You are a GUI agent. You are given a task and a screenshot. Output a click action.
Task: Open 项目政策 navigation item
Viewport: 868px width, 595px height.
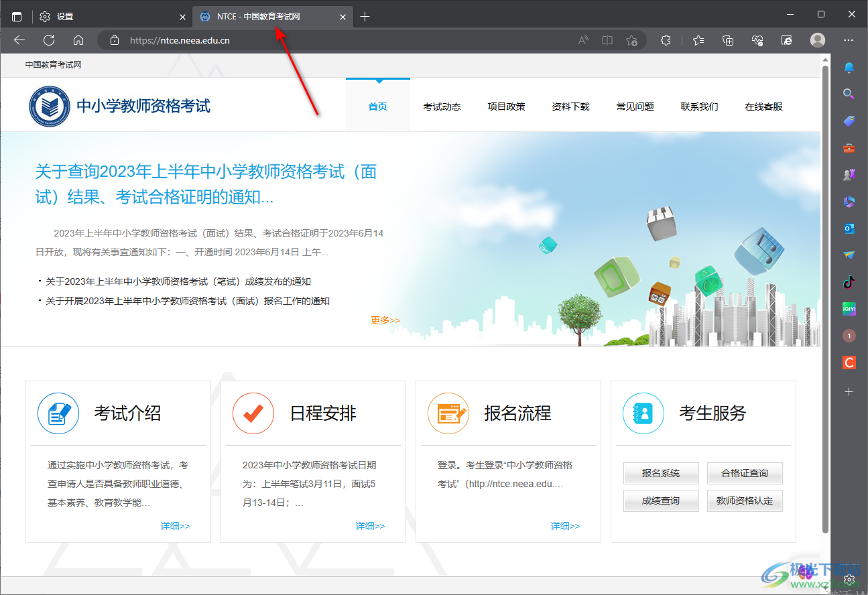coord(507,107)
